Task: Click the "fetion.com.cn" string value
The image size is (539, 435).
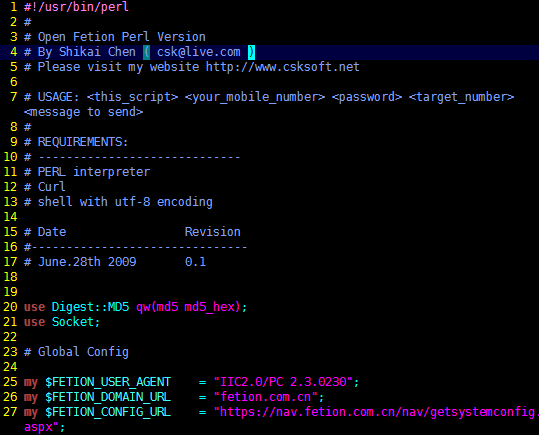Action: (265, 397)
